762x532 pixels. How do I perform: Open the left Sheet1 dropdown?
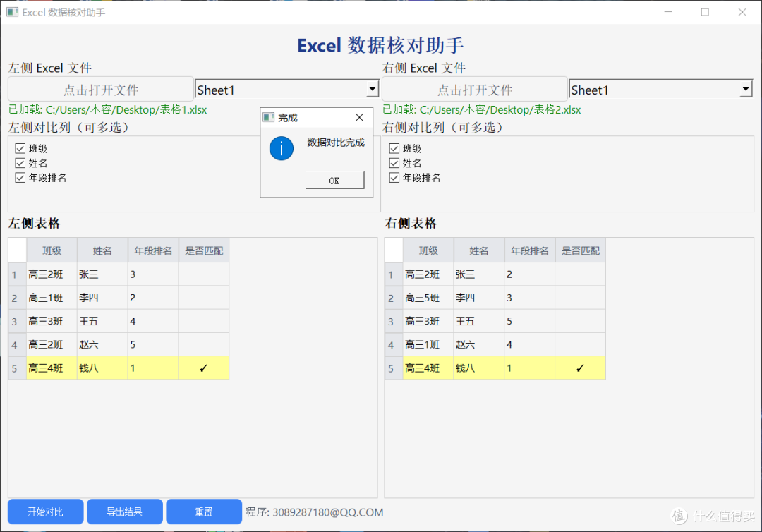286,90
